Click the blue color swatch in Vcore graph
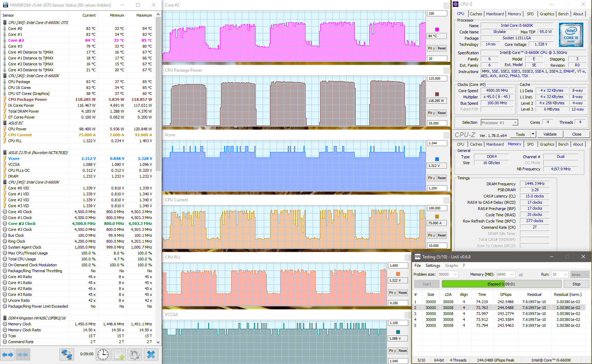 pyautogui.click(x=437, y=159)
